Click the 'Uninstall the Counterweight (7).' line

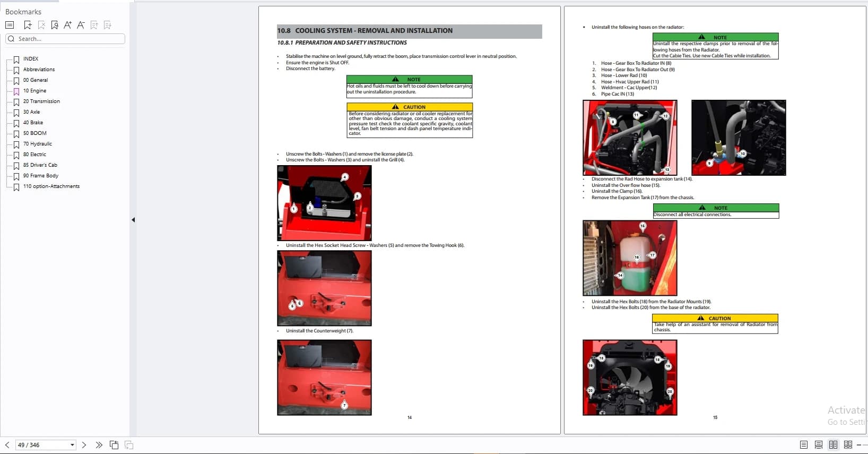[x=319, y=331]
